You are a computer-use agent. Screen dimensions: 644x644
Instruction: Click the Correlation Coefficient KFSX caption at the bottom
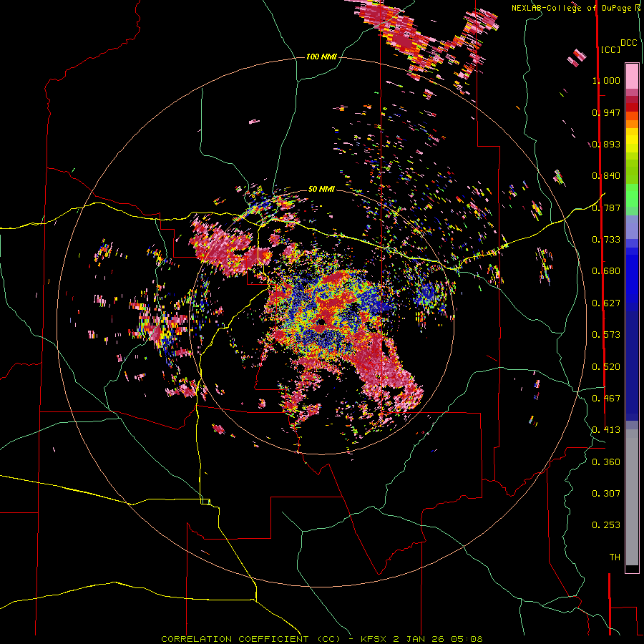(321, 639)
